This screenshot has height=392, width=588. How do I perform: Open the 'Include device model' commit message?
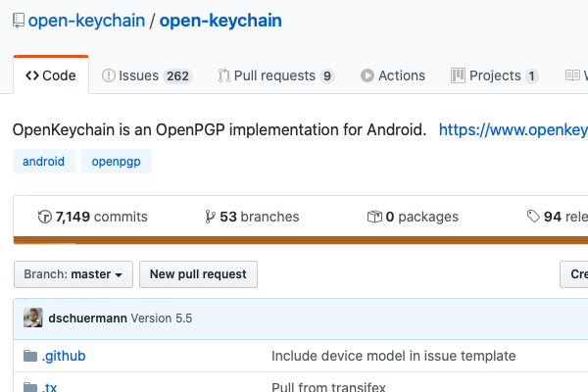pos(393,356)
